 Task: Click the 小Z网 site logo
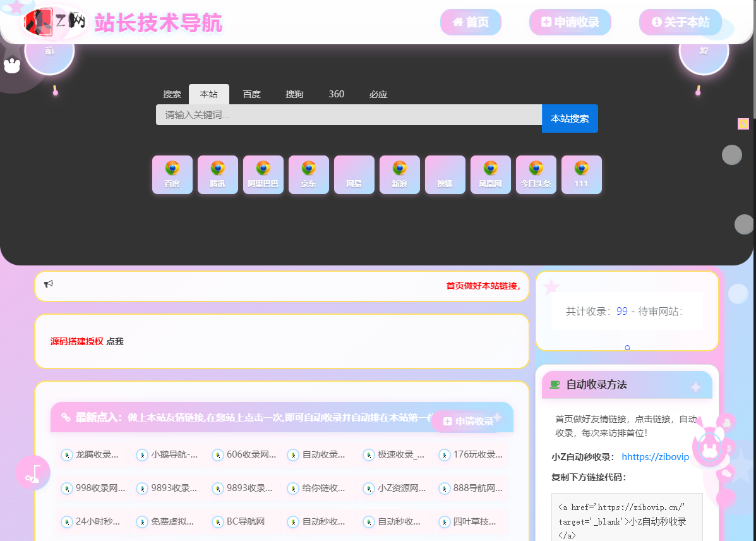click(54, 21)
